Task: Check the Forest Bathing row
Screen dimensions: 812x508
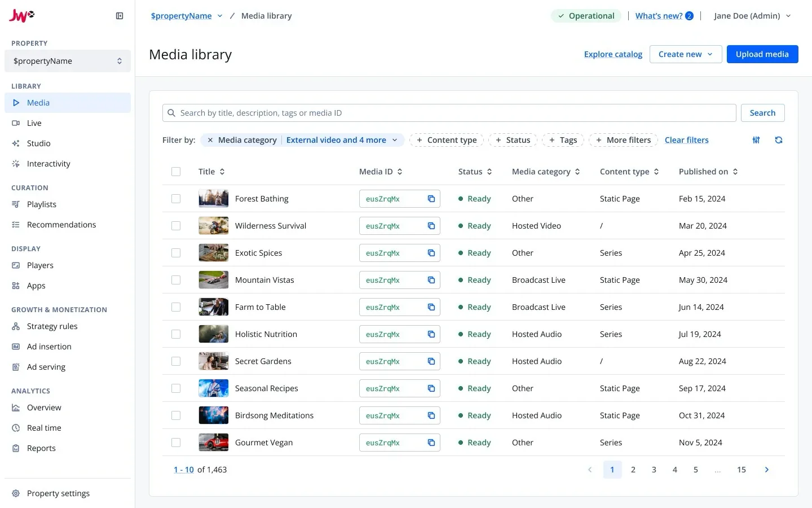Action: pos(176,199)
